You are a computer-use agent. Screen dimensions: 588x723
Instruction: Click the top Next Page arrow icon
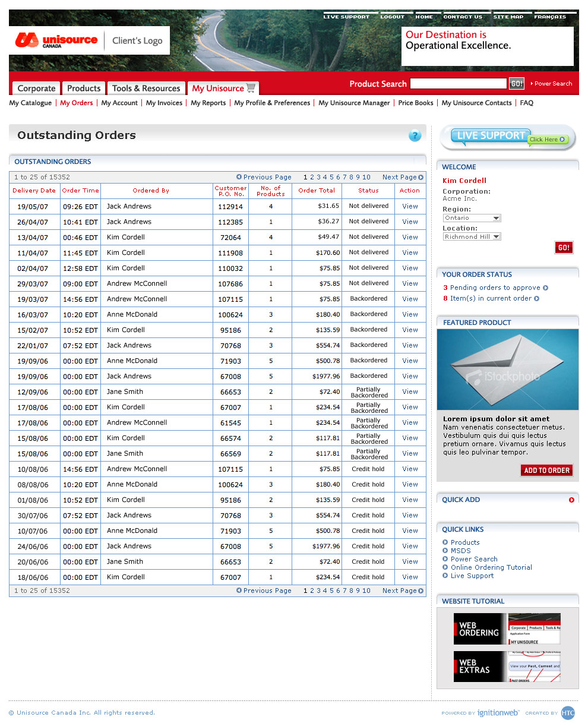[421, 177]
